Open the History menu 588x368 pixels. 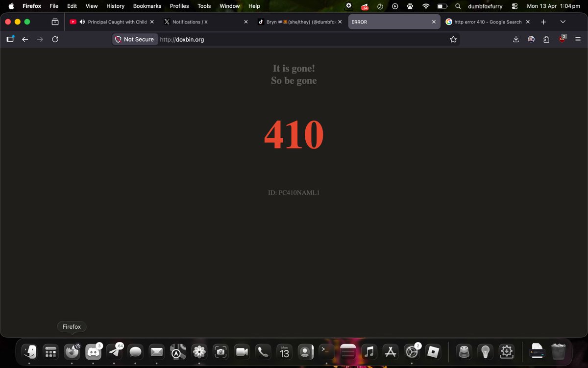(115, 6)
